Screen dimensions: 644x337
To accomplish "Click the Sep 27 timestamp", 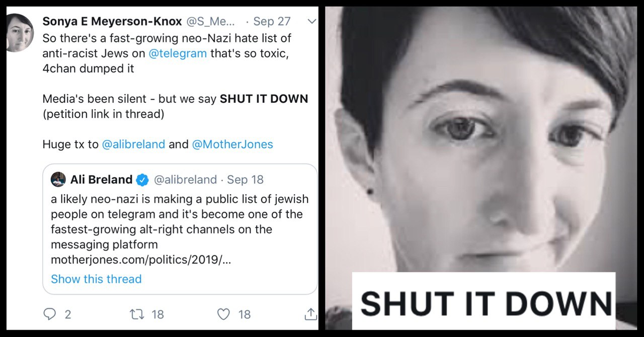I will click(x=272, y=22).
